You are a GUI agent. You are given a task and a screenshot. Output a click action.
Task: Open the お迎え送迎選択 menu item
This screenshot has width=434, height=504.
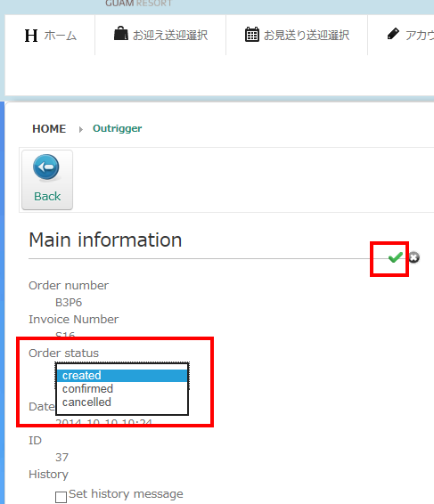tap(160, 35)
